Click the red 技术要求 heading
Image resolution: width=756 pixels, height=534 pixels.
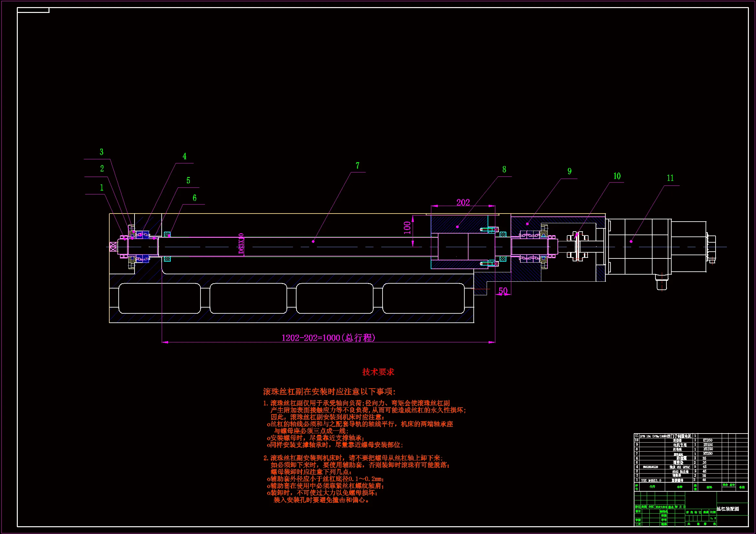coord(378,372)
